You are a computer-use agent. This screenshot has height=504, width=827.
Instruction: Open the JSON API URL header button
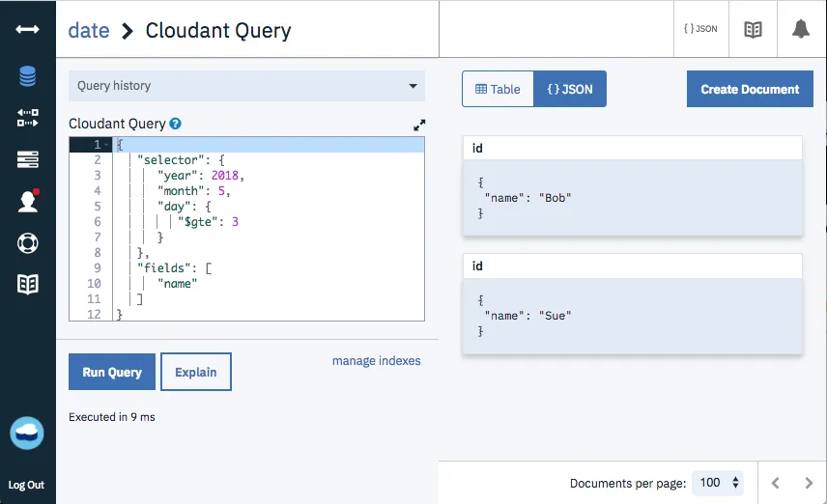click(700, 28)
